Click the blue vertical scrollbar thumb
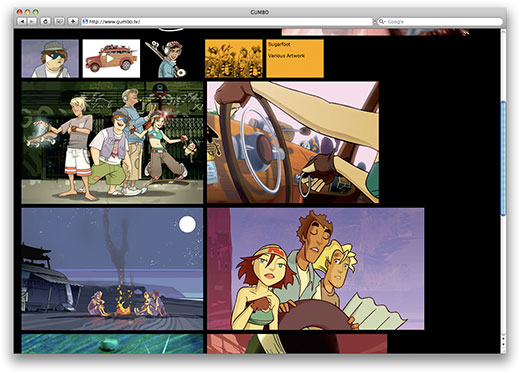The height and width of the screenshot is (373, 520). [503, 159]
